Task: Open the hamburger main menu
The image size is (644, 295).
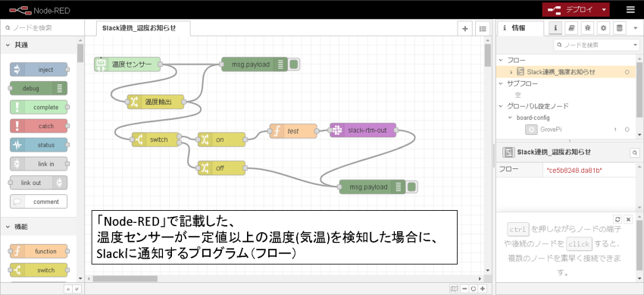Action: click(630, 10)
